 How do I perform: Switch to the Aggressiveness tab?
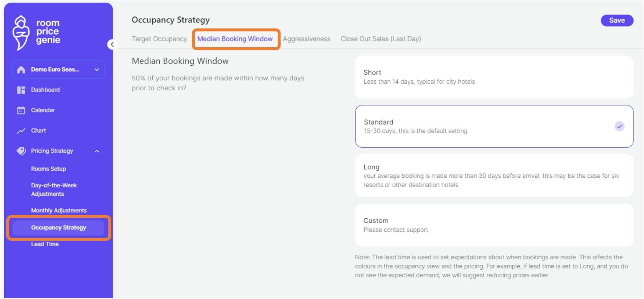[307, 39]
